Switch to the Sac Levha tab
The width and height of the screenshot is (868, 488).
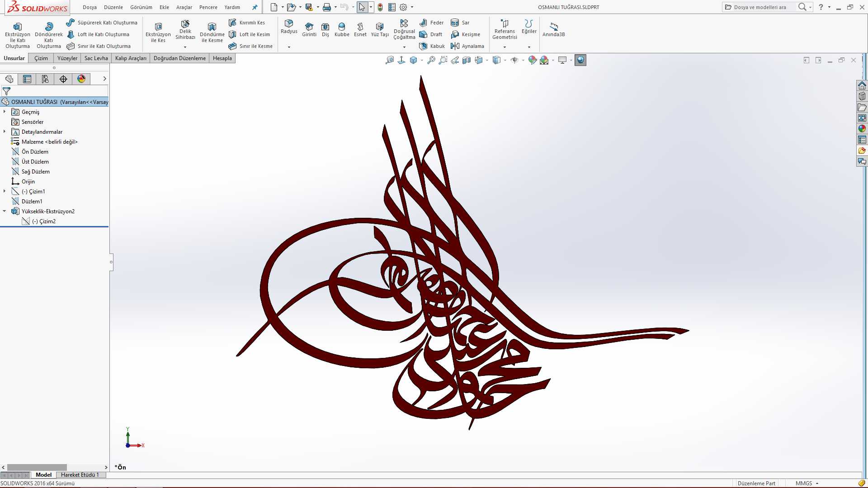[x=96, y=58]
